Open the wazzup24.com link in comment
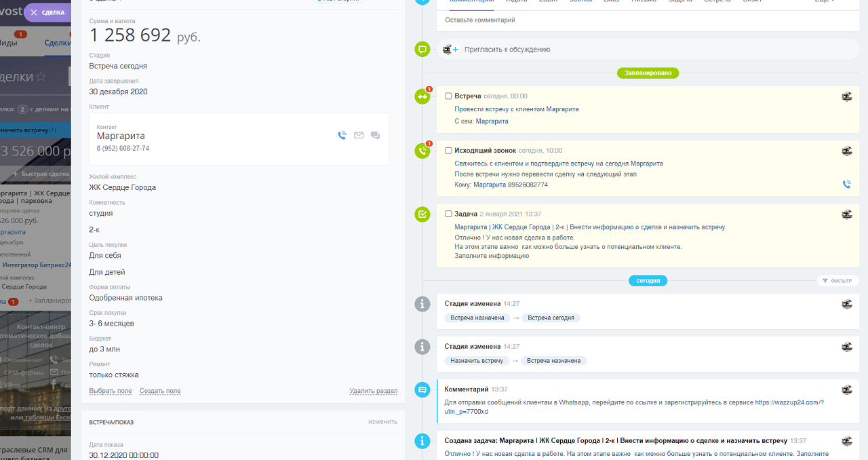This screenshot has width=868, height=460. point(789,402)
